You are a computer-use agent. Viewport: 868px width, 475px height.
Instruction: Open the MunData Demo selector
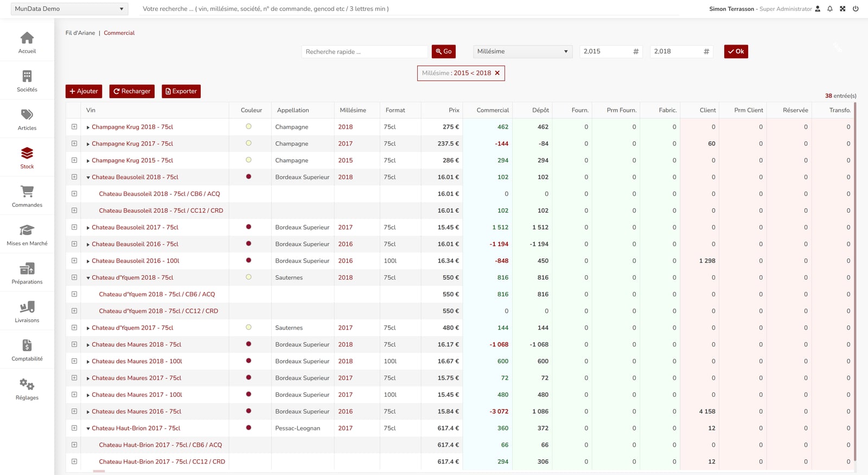point(69,9)
